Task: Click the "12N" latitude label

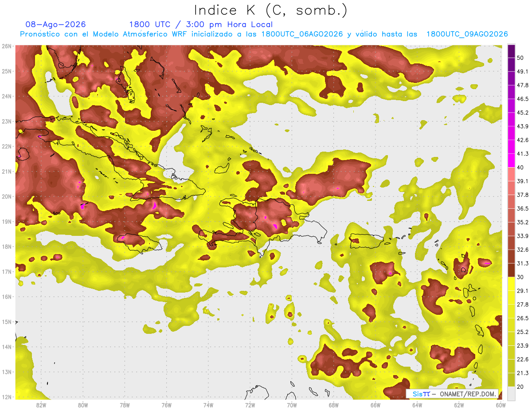Action: pyautogui.click(x=6, y=397)
